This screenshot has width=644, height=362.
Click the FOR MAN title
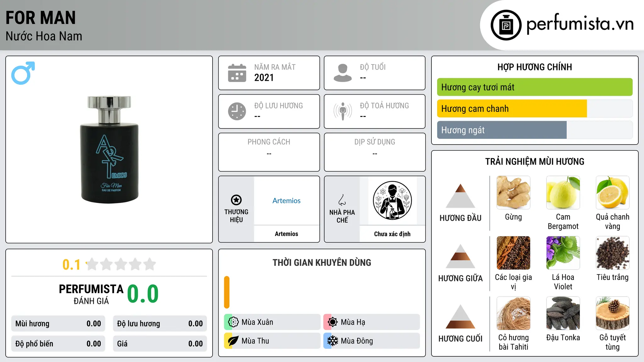coord(41,18)
